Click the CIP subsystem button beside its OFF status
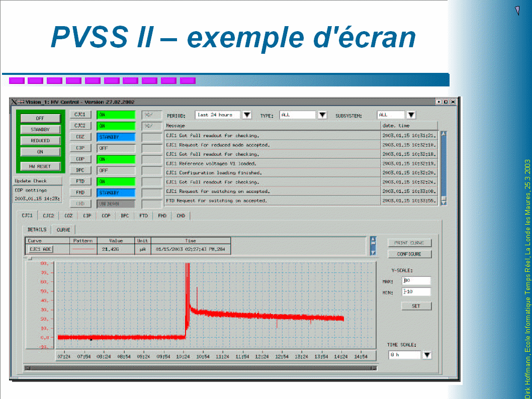Screen dimensions: 532x399 pyautogui.click(x=80, y=148)
